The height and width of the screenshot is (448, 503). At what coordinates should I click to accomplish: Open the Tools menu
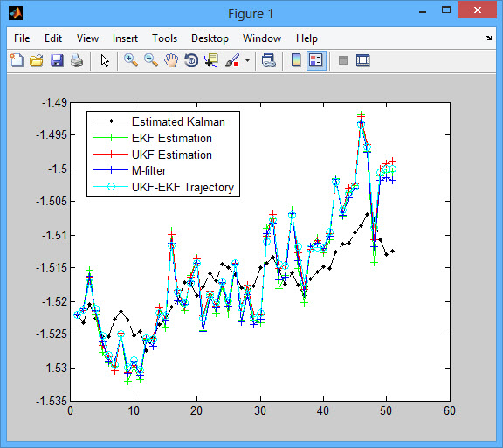[x=164, y=38]
